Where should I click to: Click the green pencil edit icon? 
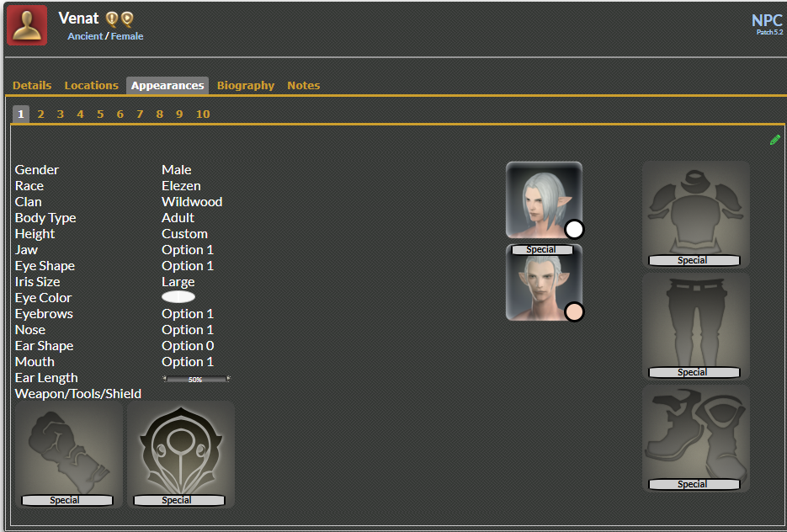pyautogui.click(x=775, y=140)
